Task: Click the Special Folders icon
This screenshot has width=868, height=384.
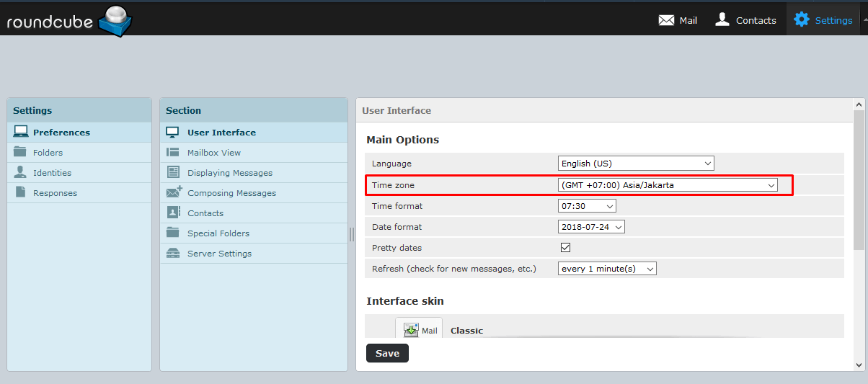Action: (173, 233)
